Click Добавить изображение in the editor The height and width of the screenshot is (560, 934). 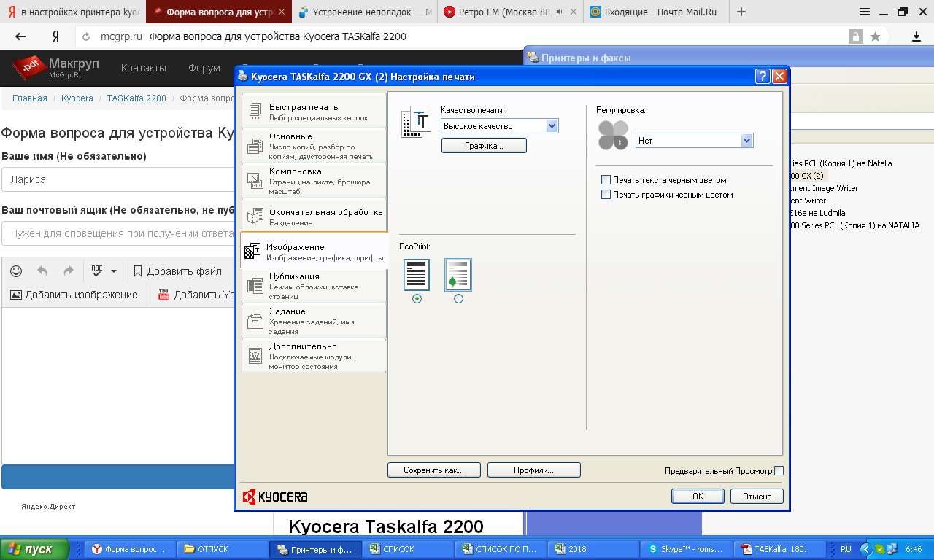[x=74, y=295]
